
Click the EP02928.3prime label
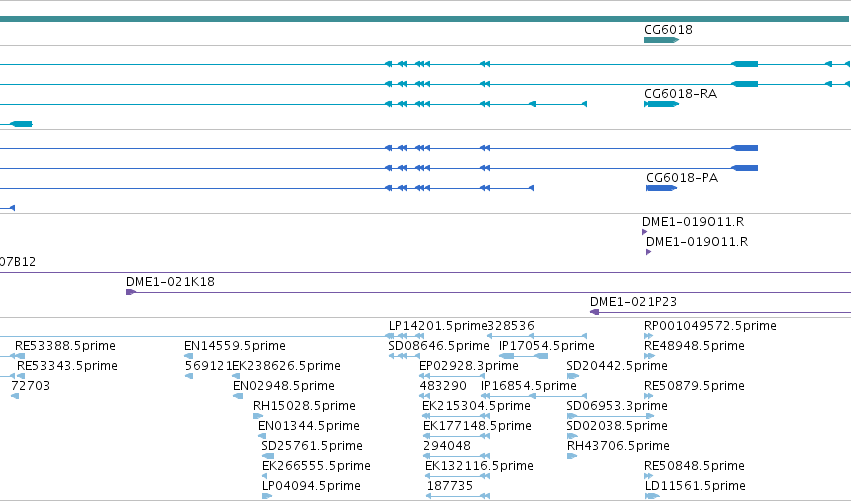(x=468, y=366)
